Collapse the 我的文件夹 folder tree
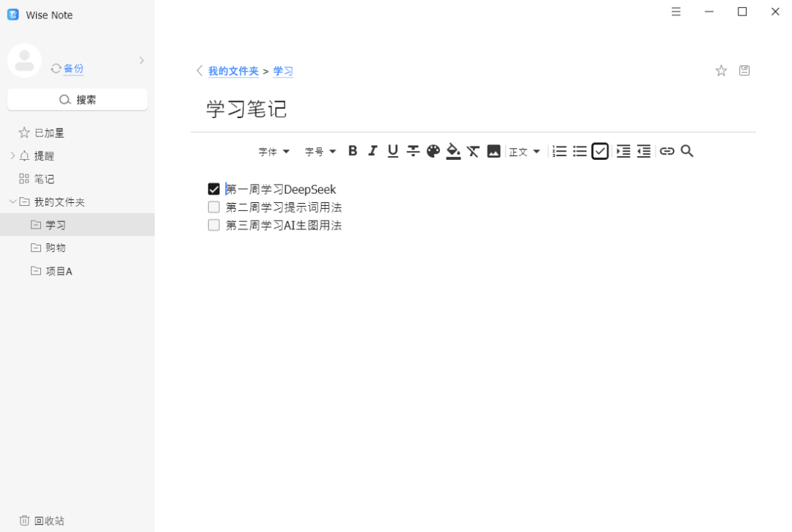Screen dimensions: 792x532 pos(12,202)
